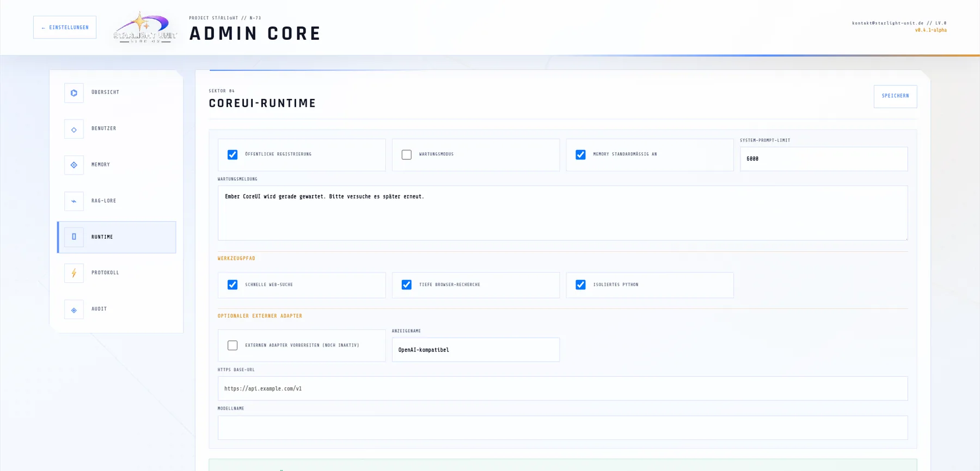Image resolution: width=980 pixels, height=471 pixels.
Task: Click the Memory sidebar icon
Action: click(74, 165)
